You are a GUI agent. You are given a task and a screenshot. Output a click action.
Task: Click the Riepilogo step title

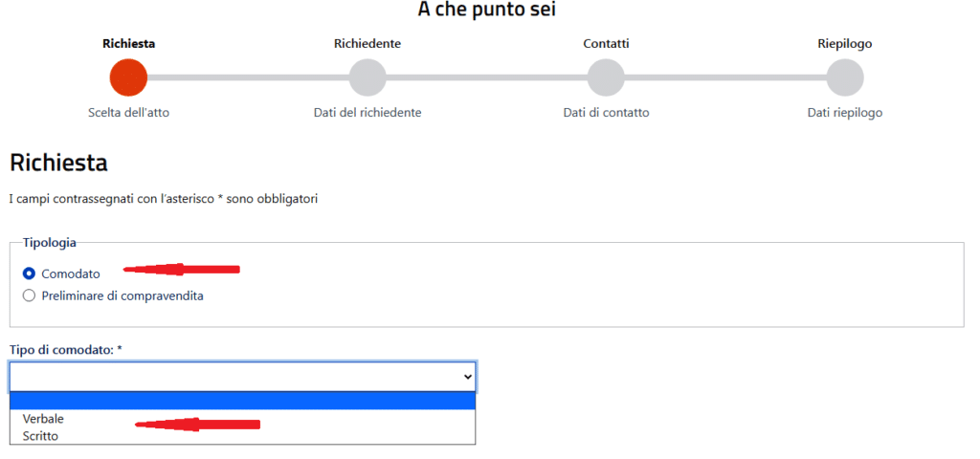[x=845, y=43]
